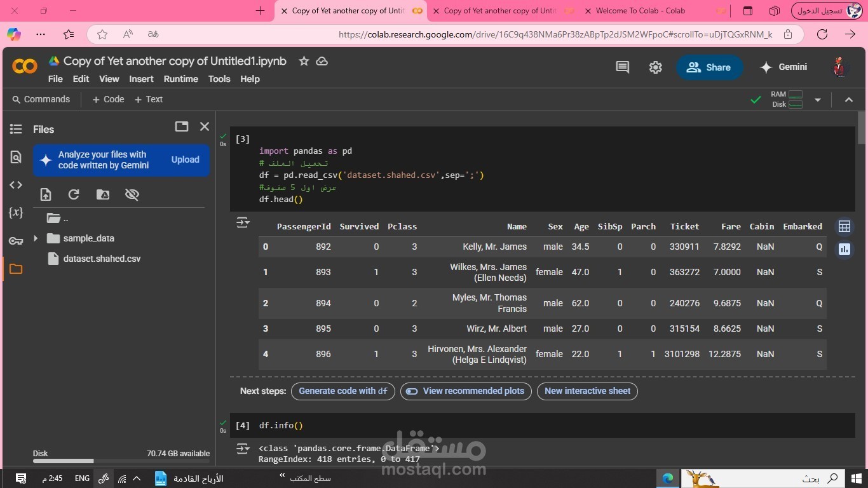
Task: Expand the RAM and Disk resources dropdown
Action: coord(818,99)
